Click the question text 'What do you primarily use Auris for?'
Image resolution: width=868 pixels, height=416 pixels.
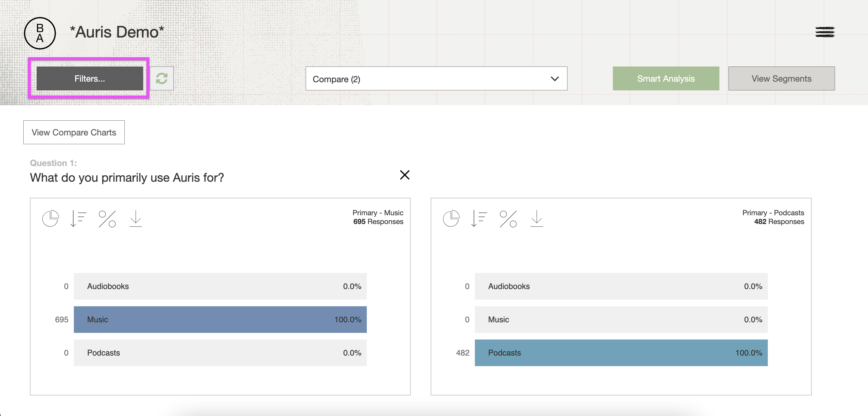click(127, 177)
